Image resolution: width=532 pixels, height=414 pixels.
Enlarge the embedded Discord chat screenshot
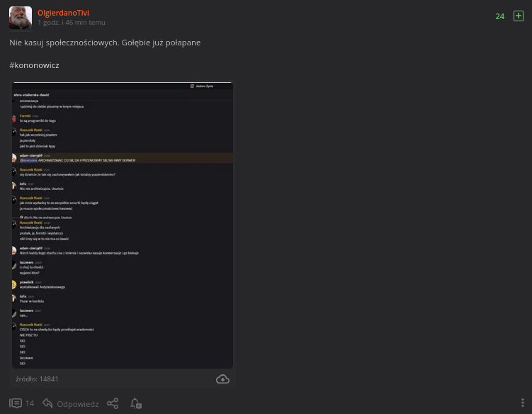coord(123,225)
